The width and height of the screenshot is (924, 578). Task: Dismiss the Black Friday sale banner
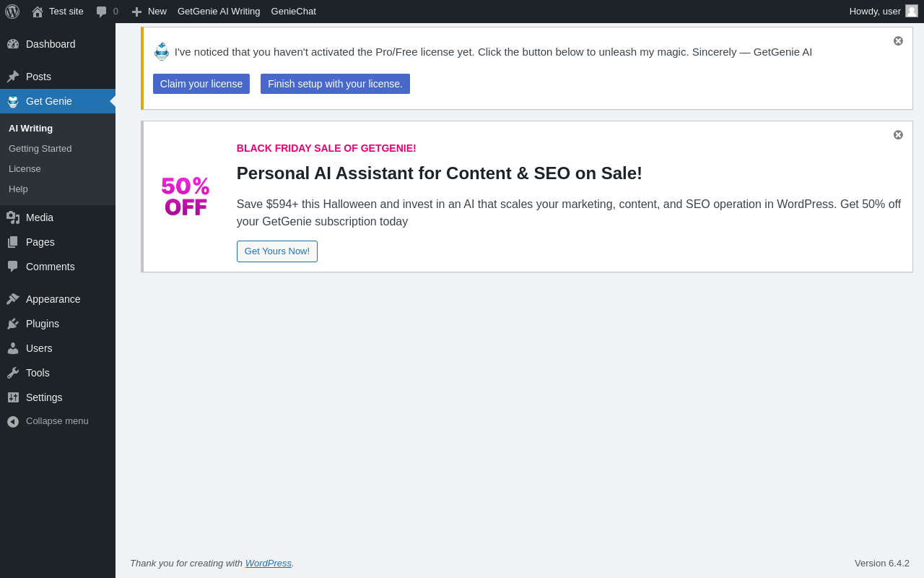click(898, 135)
